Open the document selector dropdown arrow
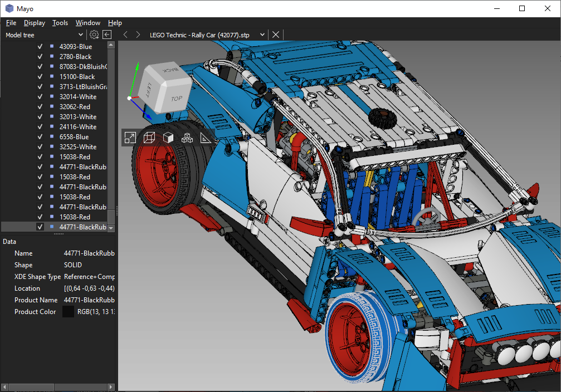This screenshot has width=561, height=392. [262, 35]
